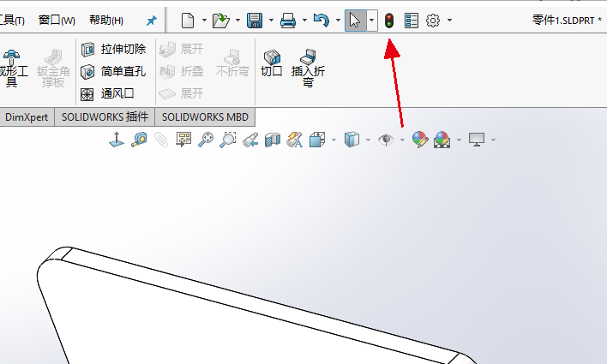
Task: Expand the Options gear dropdown arrow
Action: coord(449,20)
